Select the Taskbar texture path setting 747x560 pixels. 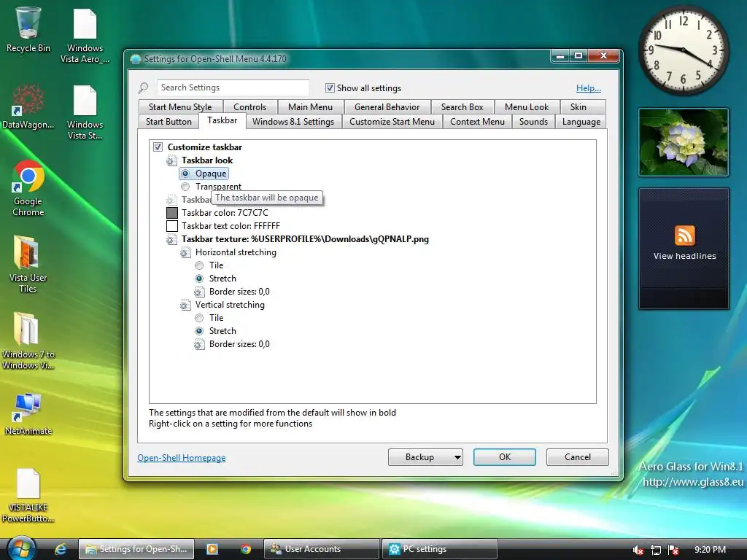(305, 239)
